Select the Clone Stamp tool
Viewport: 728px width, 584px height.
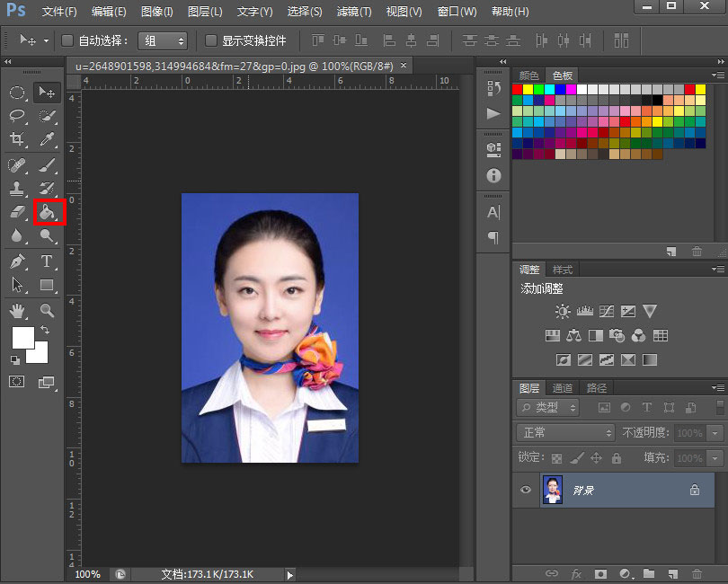tap(17, 189)
